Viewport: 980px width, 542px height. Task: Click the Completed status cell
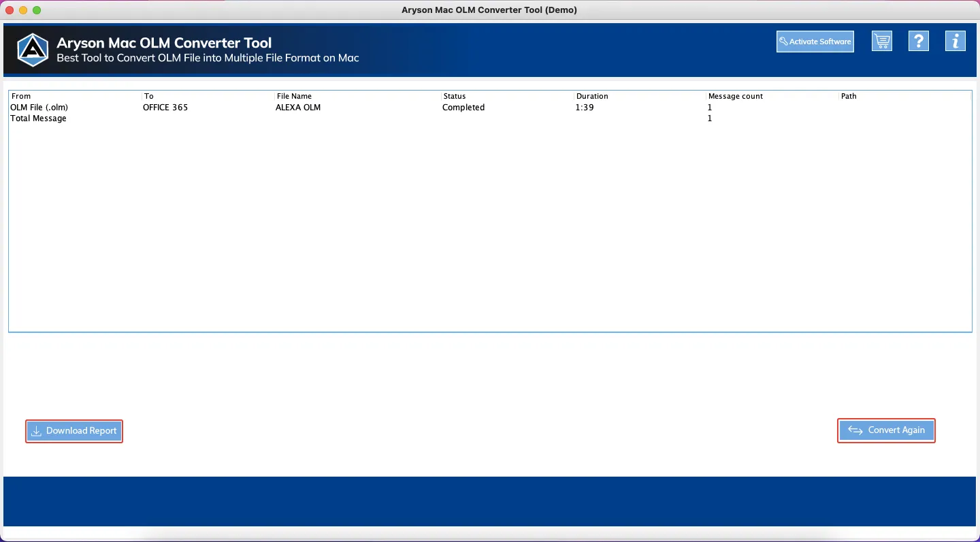tap(463, 108)
